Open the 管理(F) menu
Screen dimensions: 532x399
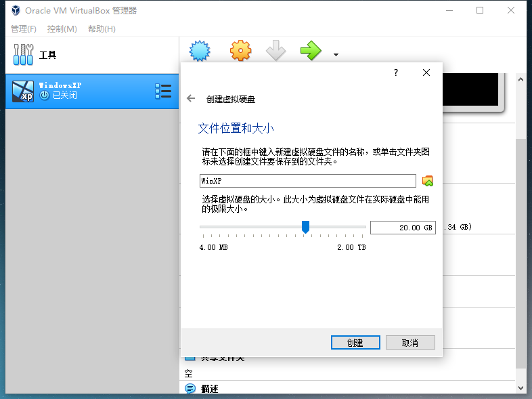click(x=24, y=29)
